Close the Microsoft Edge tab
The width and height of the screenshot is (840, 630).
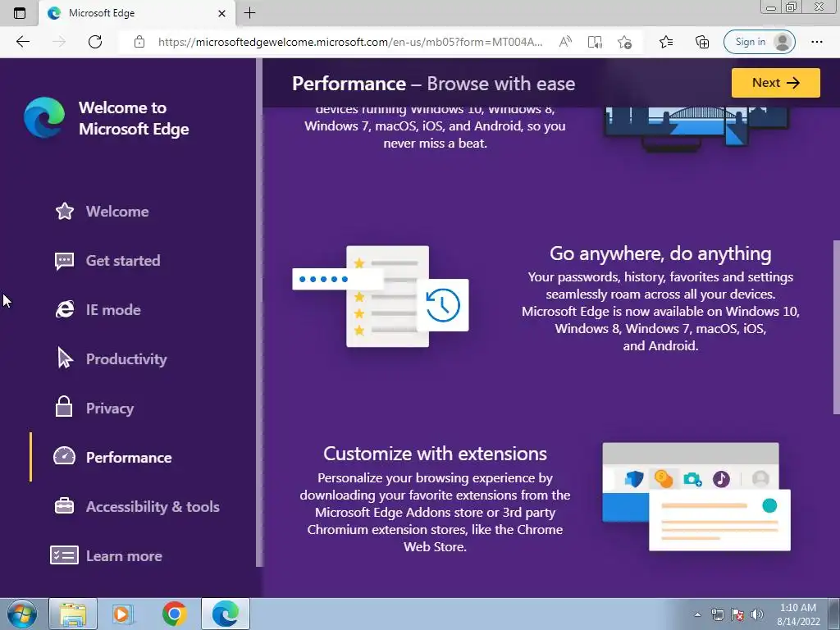coord(221,13)
